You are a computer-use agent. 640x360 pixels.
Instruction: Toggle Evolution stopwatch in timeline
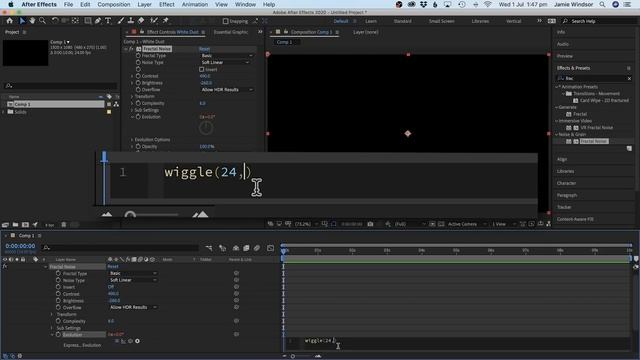[x=58, y=335]
